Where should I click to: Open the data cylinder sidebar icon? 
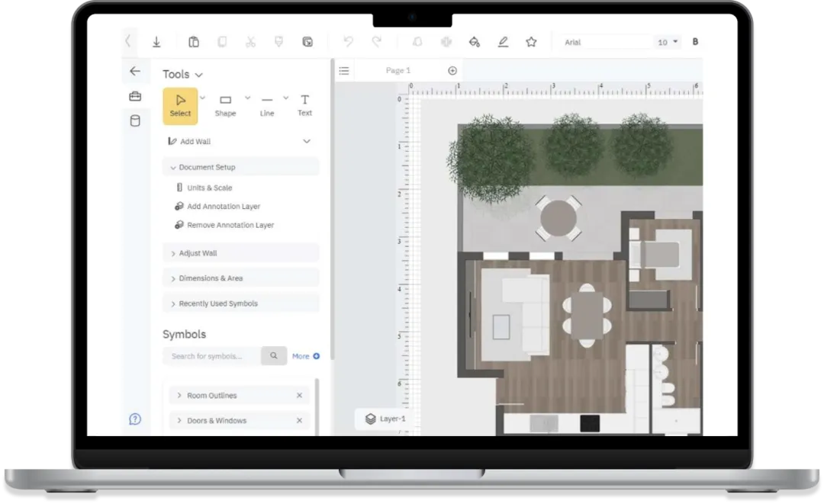[x=135, y=120]
